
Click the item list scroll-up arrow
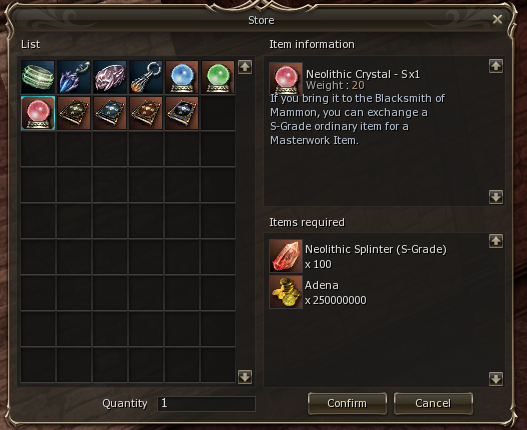tap(245, 67)
